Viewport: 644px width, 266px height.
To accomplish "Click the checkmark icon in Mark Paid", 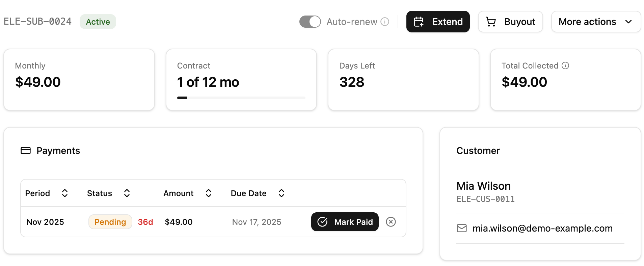I will tap(323, 222).
